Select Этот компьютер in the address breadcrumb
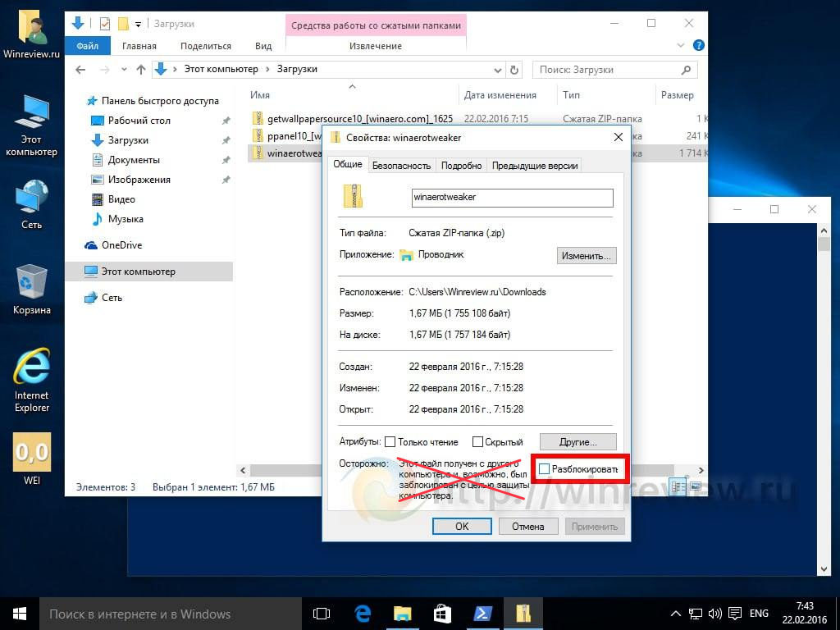Viewport: 840px width, 630px height. tap(221, 69)
